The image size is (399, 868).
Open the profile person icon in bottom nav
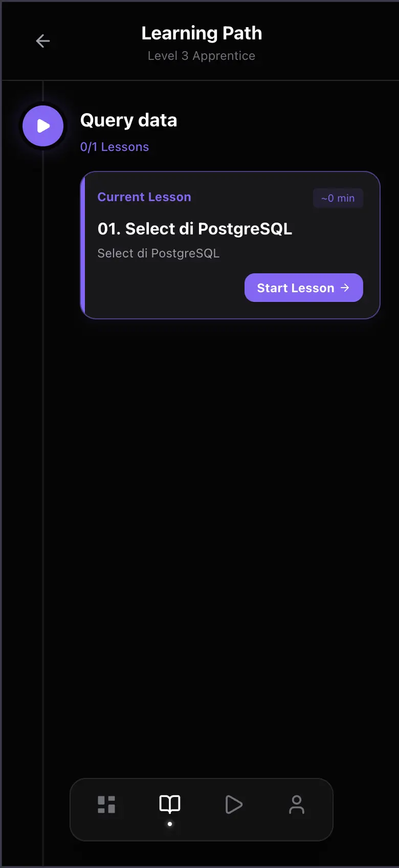coord(297,805)
